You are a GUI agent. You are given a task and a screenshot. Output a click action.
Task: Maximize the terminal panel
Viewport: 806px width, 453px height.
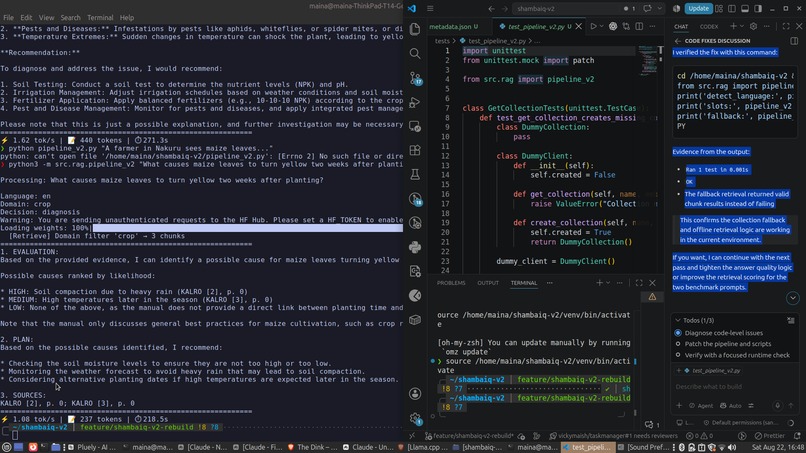pos(639,283)
